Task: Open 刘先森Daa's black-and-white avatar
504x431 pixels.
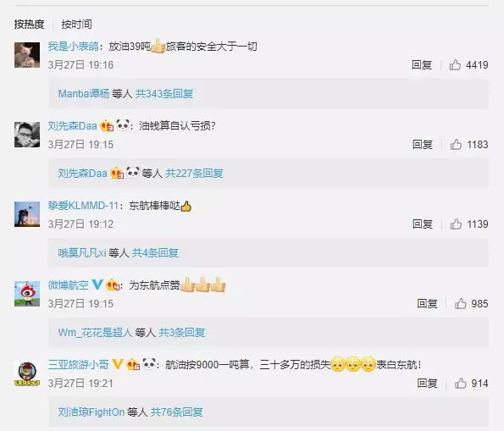Action: pos(27,135)
